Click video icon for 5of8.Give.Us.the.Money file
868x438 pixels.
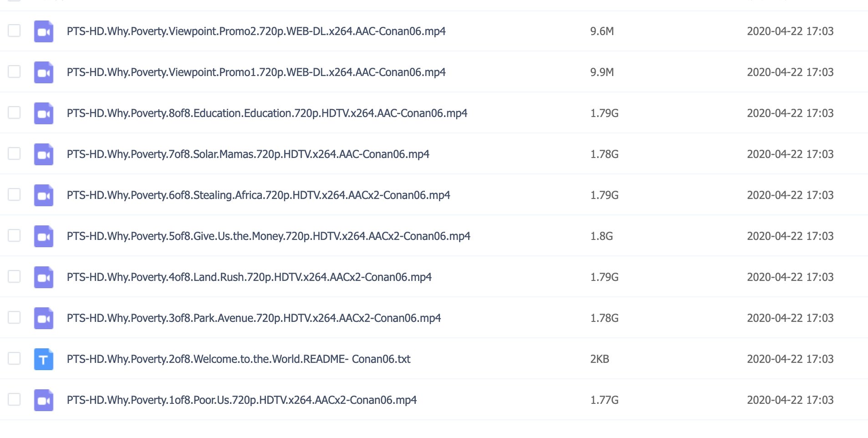coord(44,236)
